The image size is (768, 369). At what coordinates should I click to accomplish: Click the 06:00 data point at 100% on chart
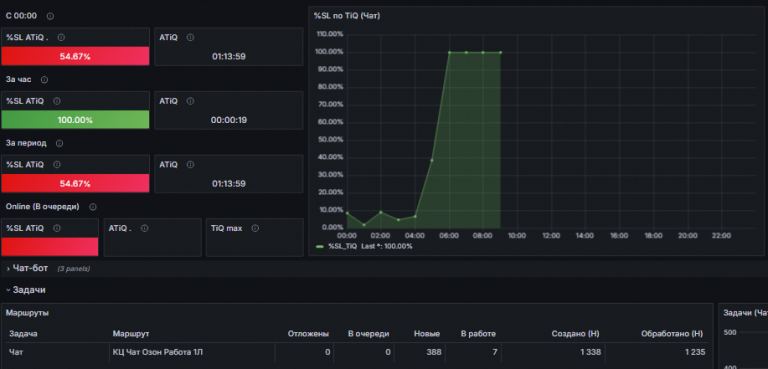point(449,52)
